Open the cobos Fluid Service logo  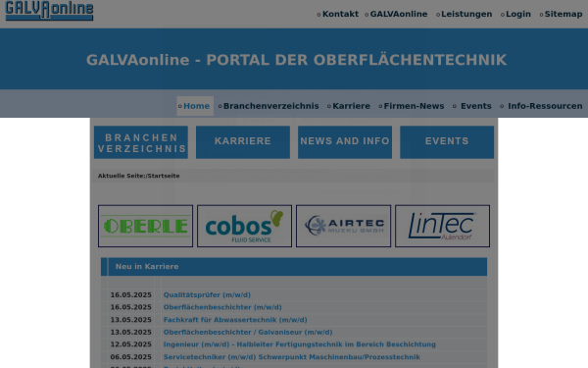pyautogui.click(x=244, y=226)
